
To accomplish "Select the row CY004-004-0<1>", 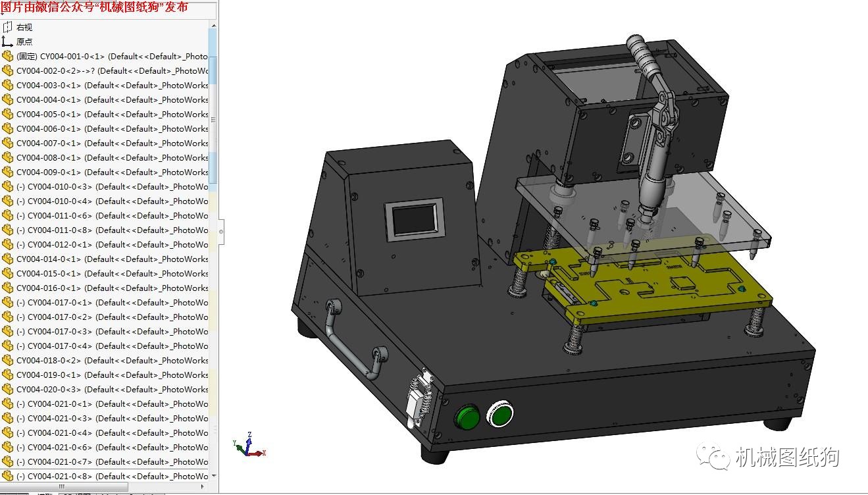I will point(105,99).
